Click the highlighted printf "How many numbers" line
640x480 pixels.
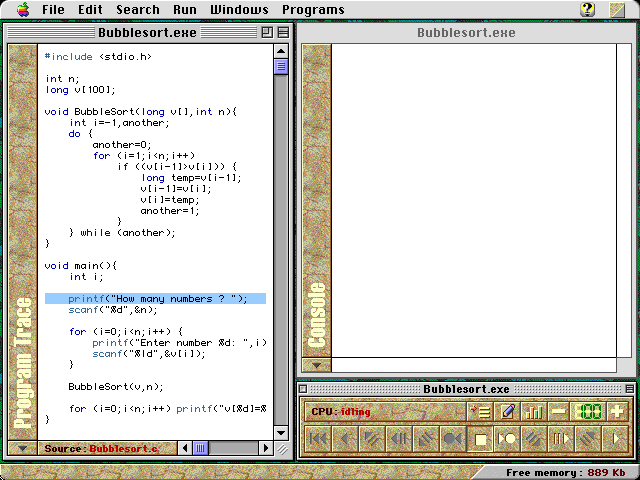tap(156, 298)
